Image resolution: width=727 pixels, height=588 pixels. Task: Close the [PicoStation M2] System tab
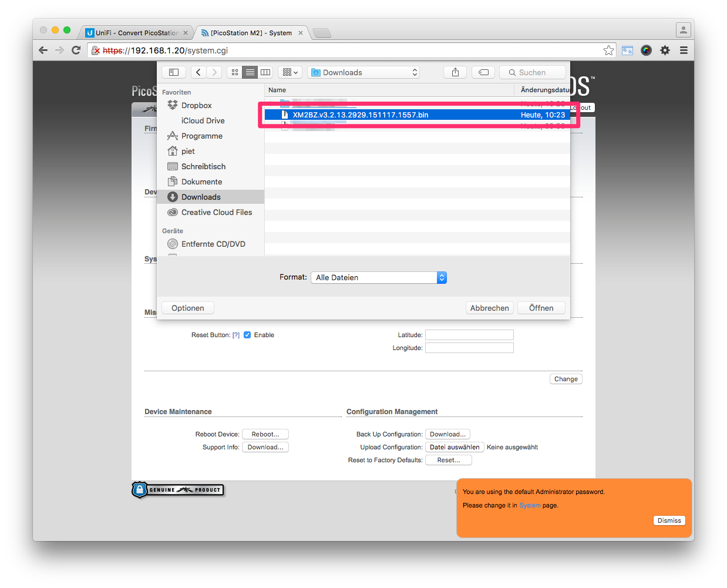tap(301, 33)
